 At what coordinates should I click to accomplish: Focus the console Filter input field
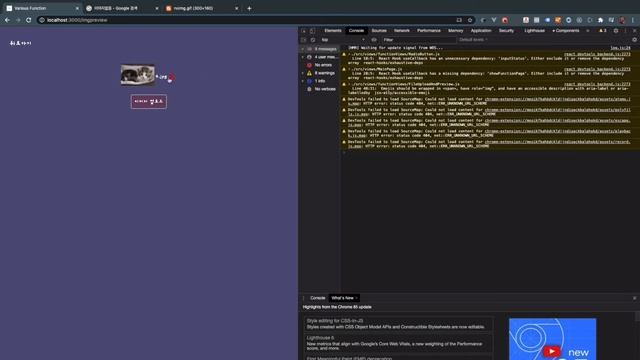[418, 40]
